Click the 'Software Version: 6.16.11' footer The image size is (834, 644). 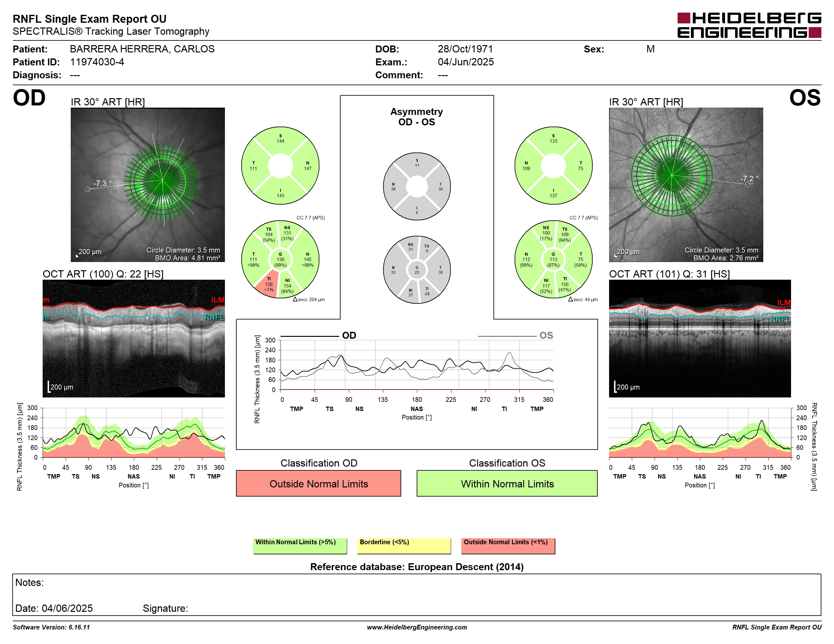[51, 627]
